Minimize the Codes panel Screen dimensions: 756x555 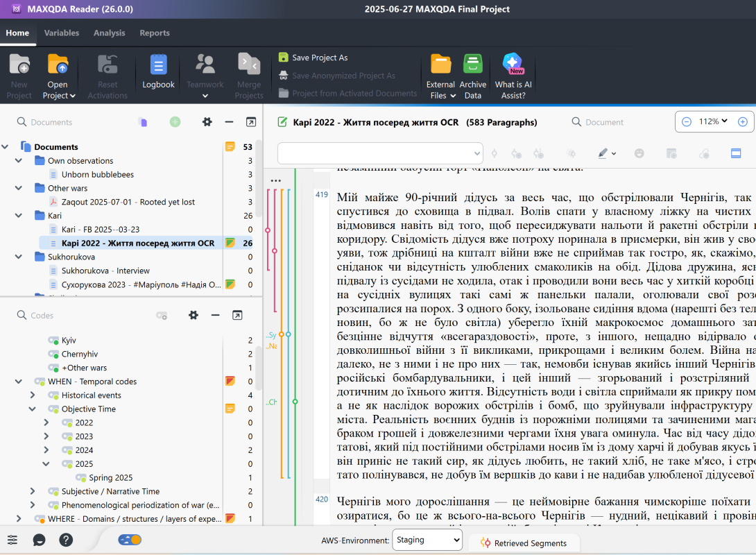coord(215,315)
